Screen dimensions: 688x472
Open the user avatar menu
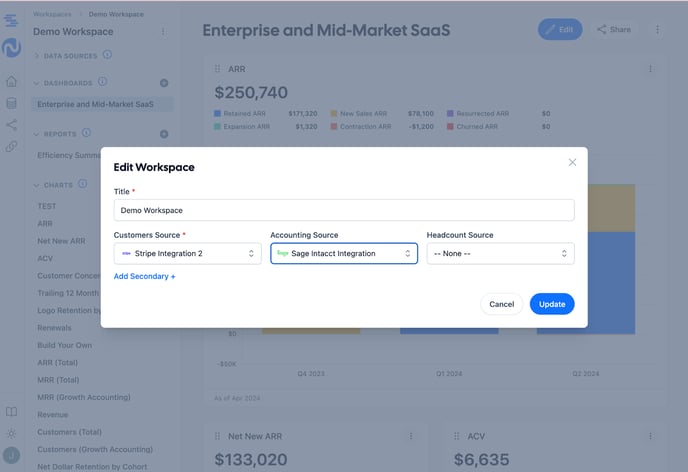tap(11, 455)
